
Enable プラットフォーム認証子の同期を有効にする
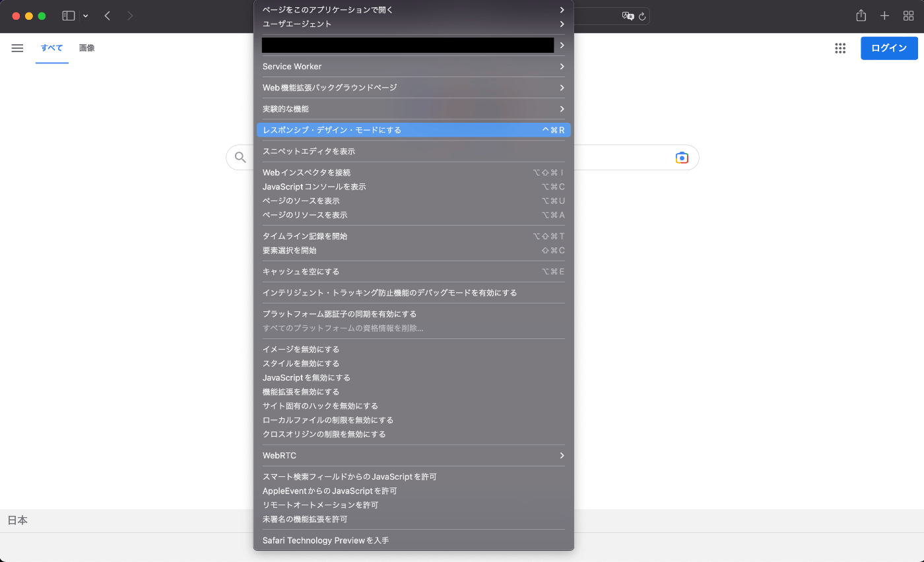pos(414,314)
